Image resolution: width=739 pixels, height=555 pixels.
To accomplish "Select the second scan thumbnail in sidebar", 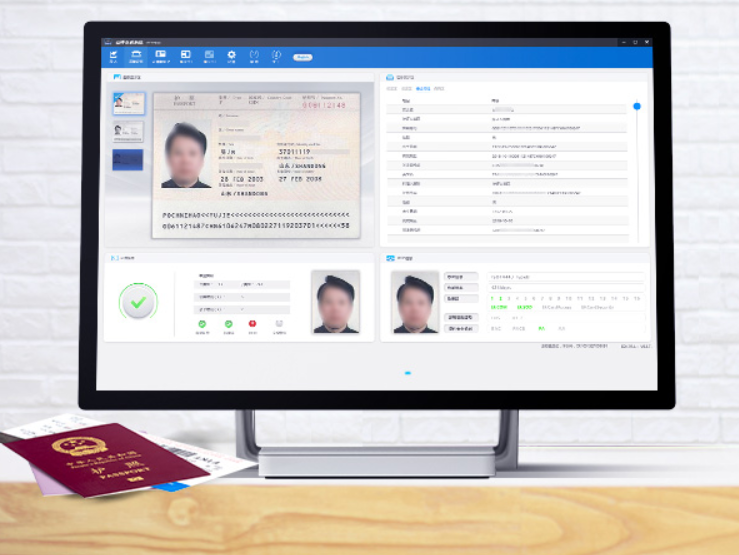I will (x=128, y=131).
